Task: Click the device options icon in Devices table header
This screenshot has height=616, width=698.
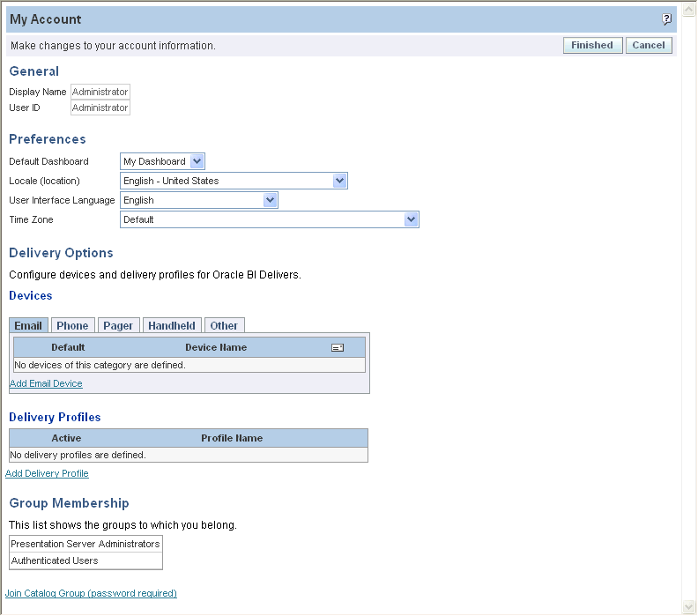Action: [338, 347]
